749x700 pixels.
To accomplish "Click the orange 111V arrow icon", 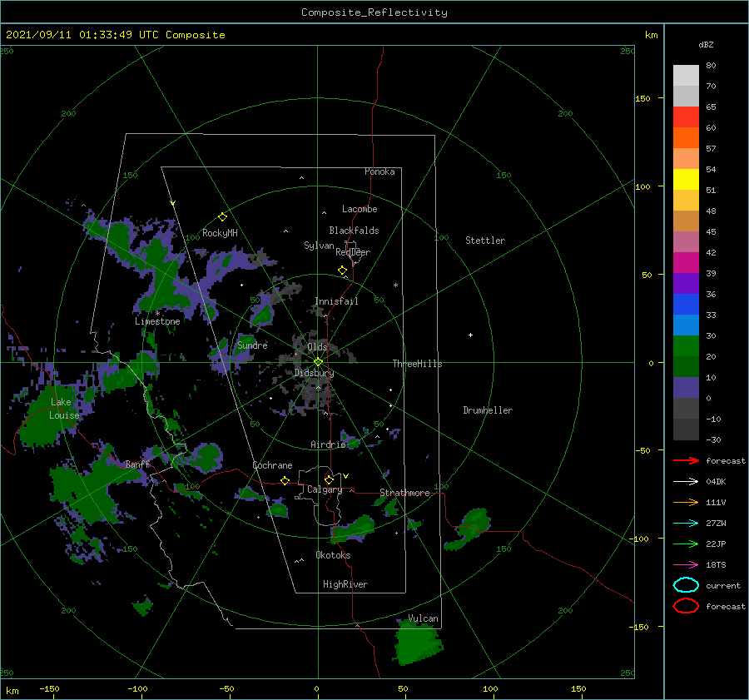I will click(686, 502).
